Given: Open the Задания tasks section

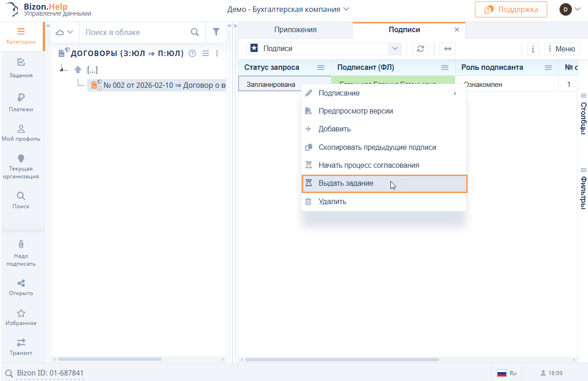Looking at the screenshot, I should click(21, 68).
